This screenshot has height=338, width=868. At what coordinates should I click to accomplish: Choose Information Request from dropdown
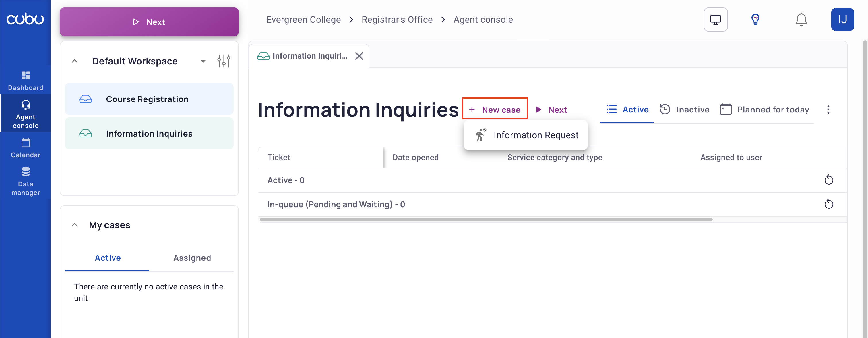tap(526, 135)
